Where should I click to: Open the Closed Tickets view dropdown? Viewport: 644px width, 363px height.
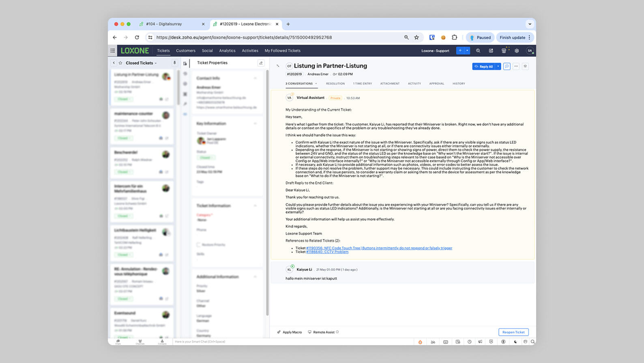tap(156, 63)
